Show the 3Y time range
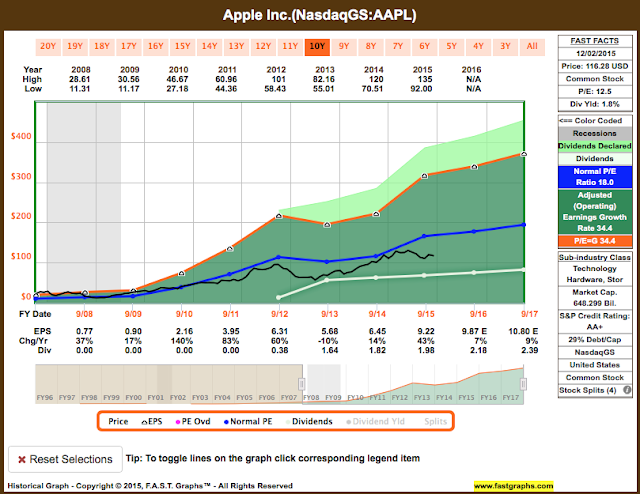 click(x=505, y=47)
